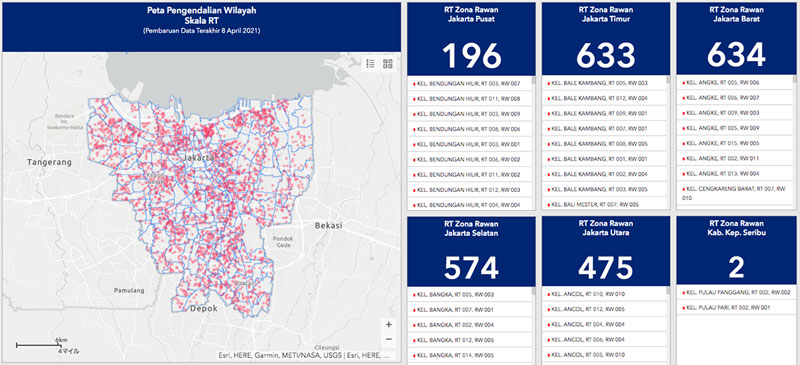This screenshot has height=365, width=800.
Task: Select Kel. Bangka RT 007, RW 001 row
Action: click(x=469, y=310)
